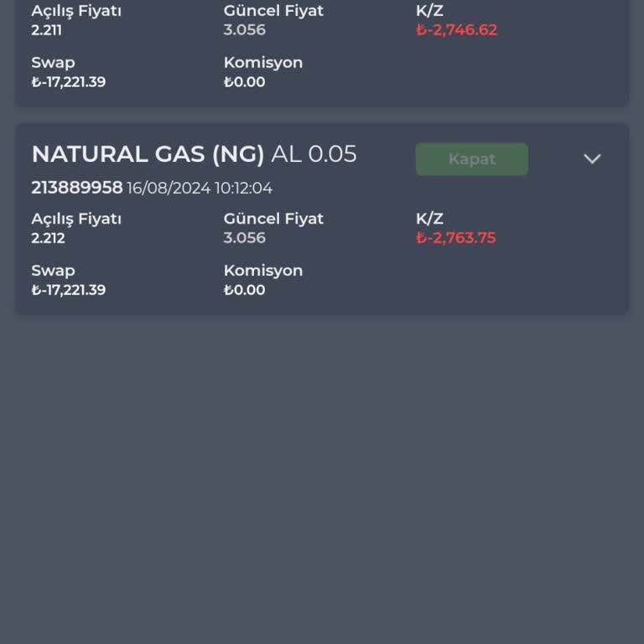644x644 pixels.
Task: Click Güncel Fiyat 3.056 in the lower card
Action: 245,238
